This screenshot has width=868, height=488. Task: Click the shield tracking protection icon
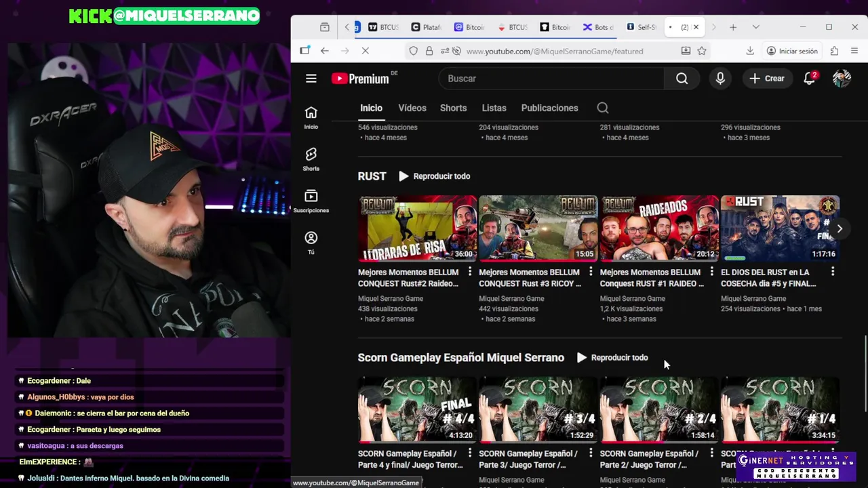coord(413,51)
